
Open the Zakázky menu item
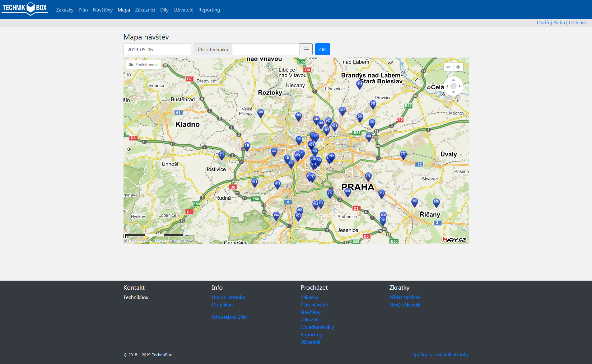point(65,10)
